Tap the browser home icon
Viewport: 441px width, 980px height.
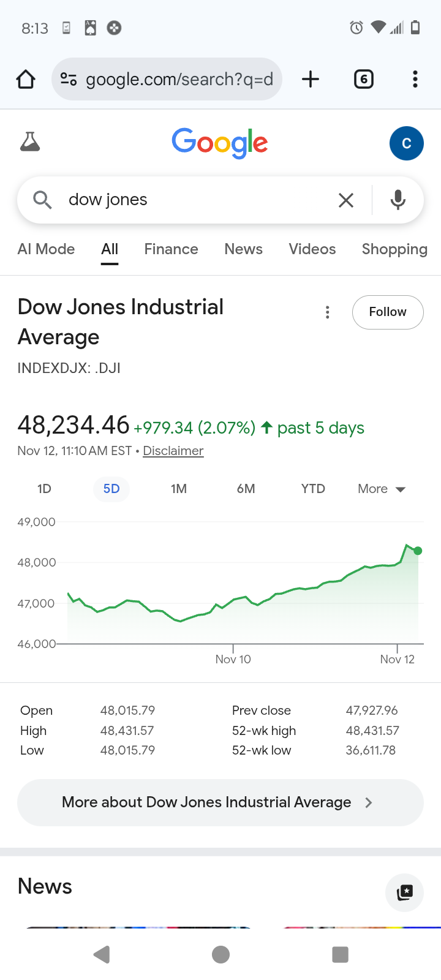coord(26,79)
